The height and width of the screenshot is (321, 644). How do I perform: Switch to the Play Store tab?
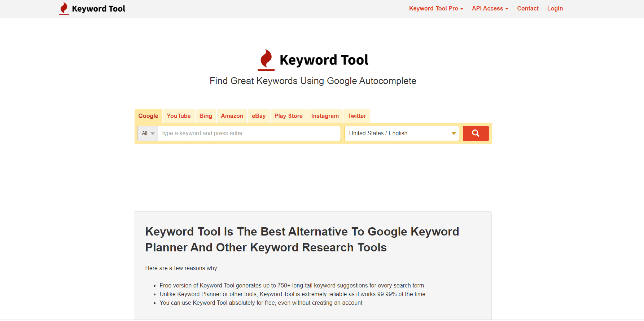coord(288,116)
